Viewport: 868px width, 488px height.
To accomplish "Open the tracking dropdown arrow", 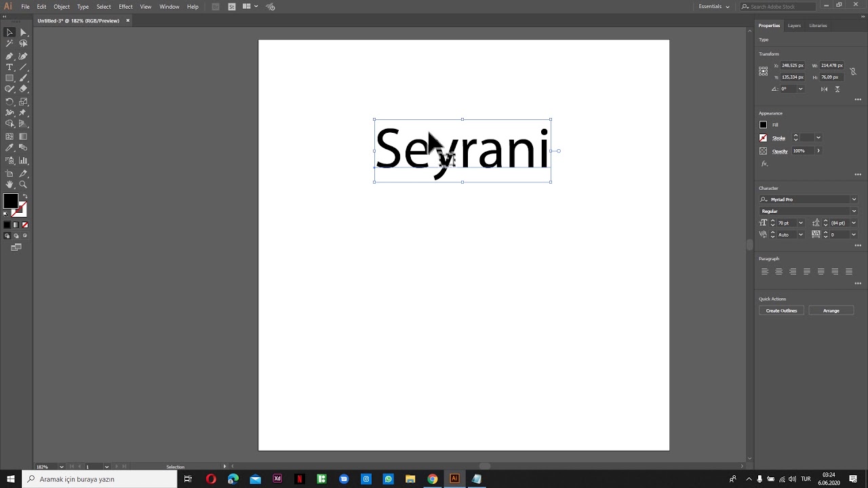I will pos(854,235).
